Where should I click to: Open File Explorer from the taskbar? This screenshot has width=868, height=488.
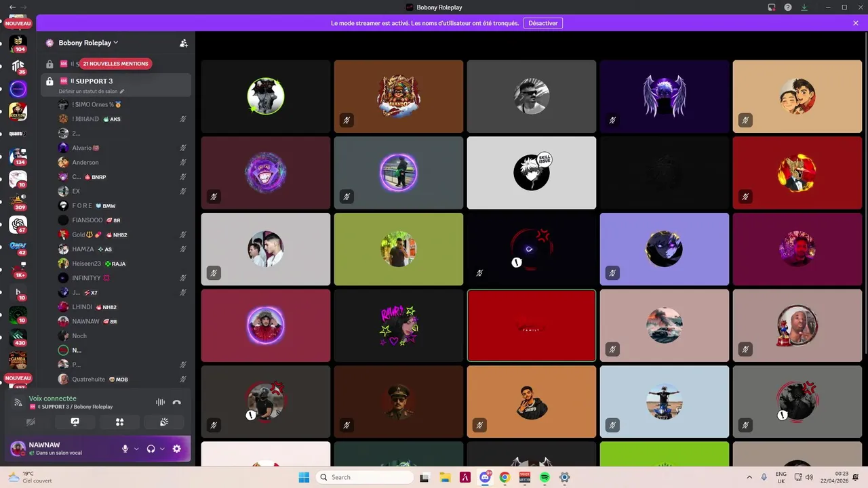tap(445, 477)
